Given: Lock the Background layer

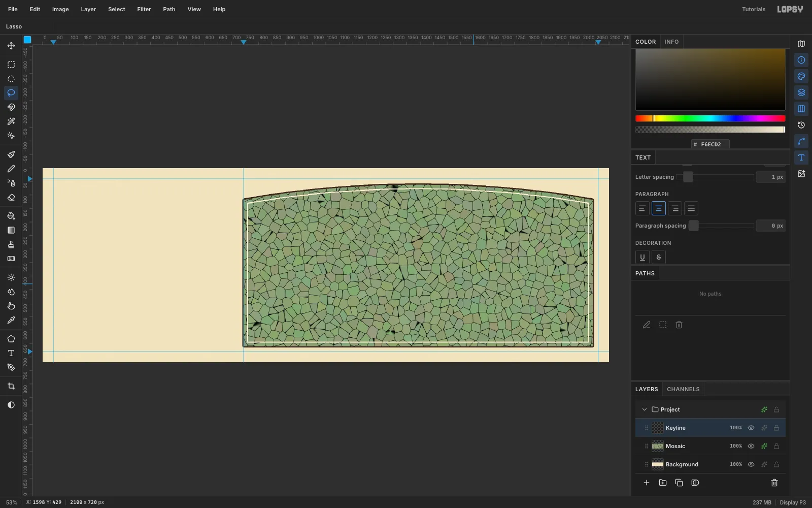Looking at the screenshot, I should point(776,464).
